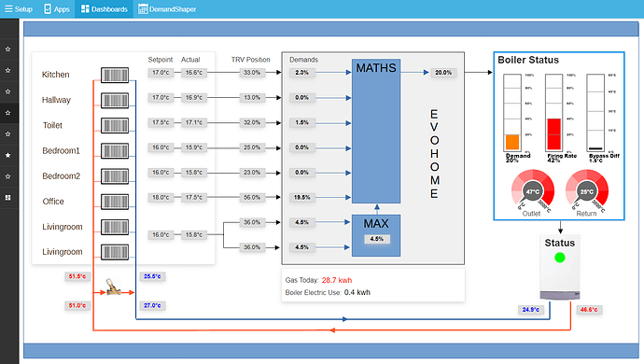The width and height of the screenshot is (644, 364).
Task: Switch to the Dashboards tab
Action: 105,9
